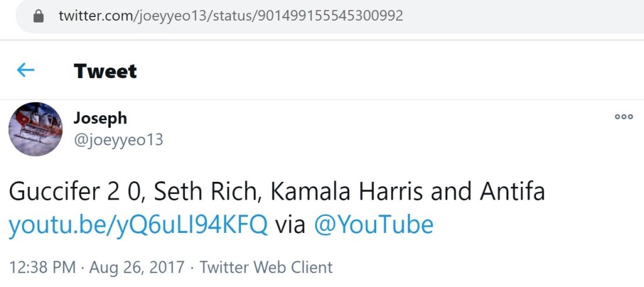
Task: Click the word "via" before @YouTube
Action: tap(291, 225)
